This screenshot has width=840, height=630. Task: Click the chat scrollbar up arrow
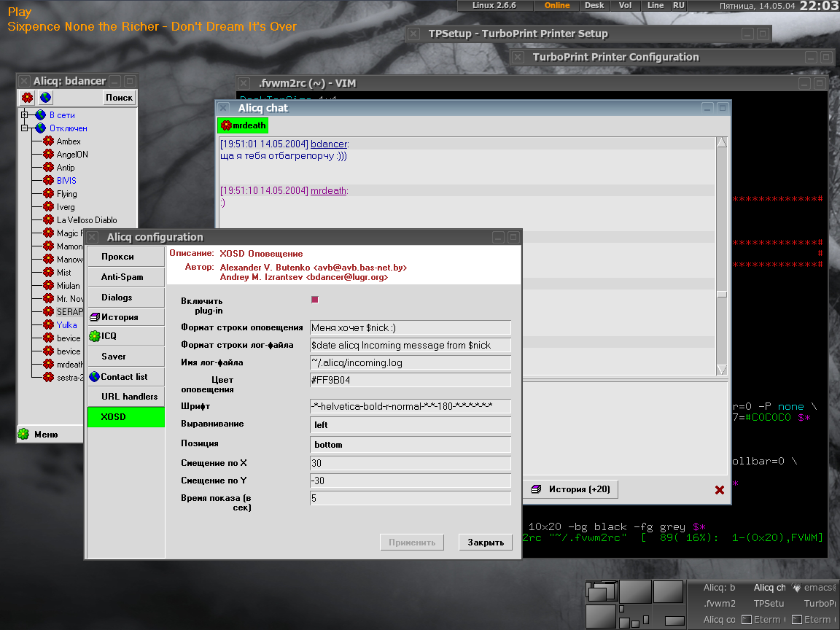click(x=722, y=143)
